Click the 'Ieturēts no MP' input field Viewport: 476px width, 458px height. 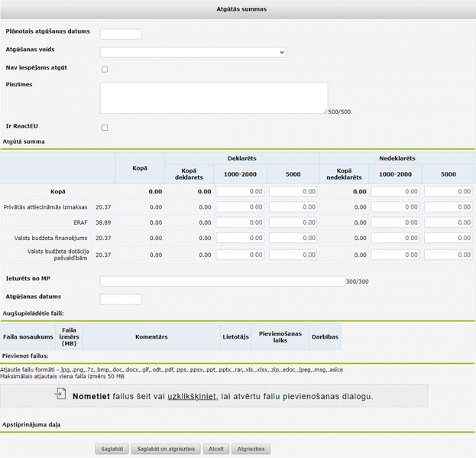point(222,281)
